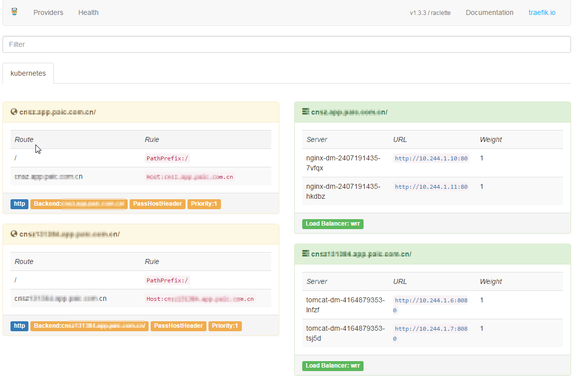
Task: Open the Providers page
Action: tap(48, 12)
